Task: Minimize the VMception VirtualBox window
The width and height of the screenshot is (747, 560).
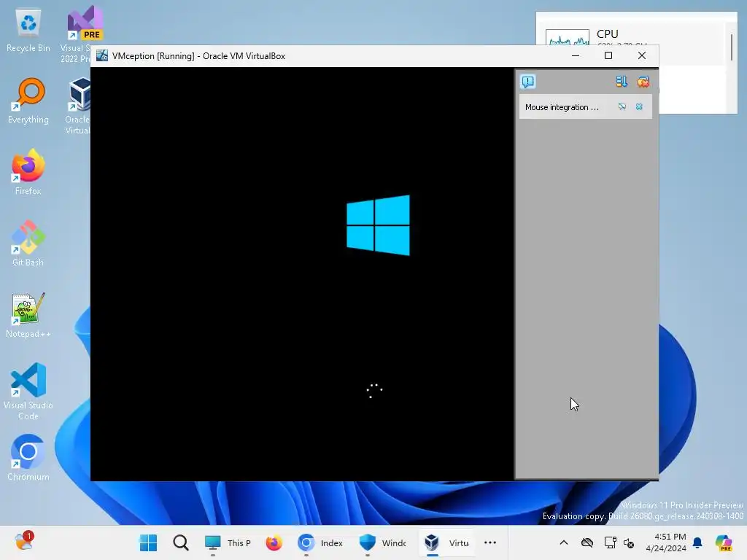Action: point(576,55)
